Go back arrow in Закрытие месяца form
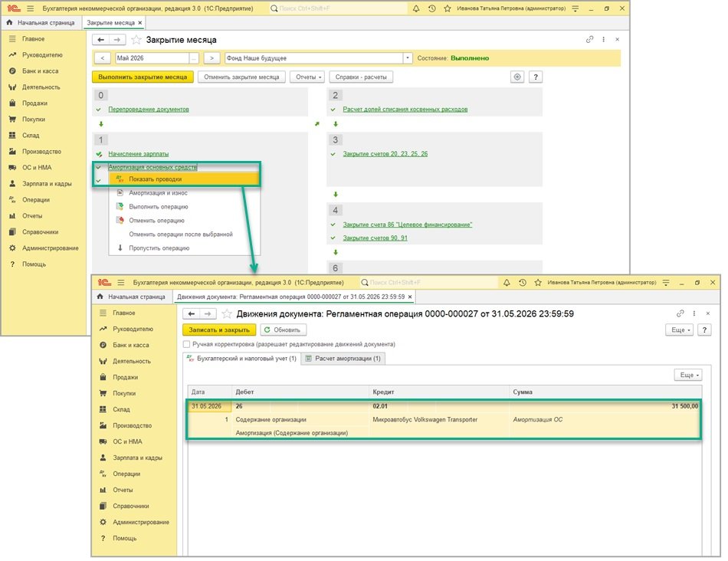The width and height of the screenshot is (728, 561). 100,40
